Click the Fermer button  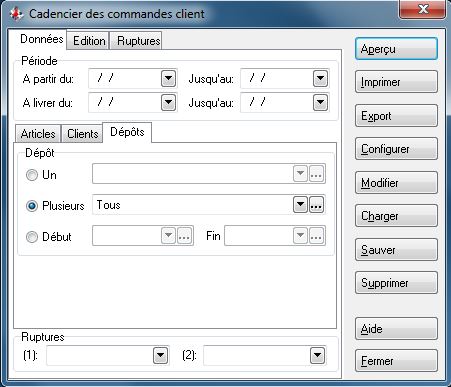click(396, 361)
